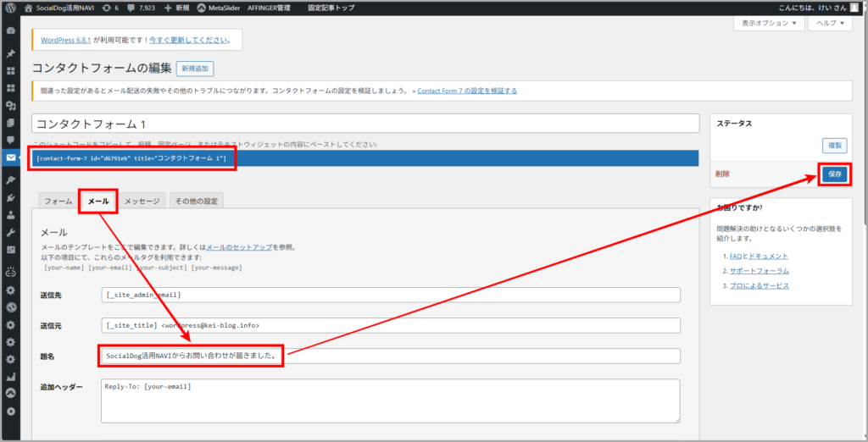Image resolution: width=868 pixels, height=442 pixels.
Task: Click the blue 保存 save button
Action: [834, 174]
